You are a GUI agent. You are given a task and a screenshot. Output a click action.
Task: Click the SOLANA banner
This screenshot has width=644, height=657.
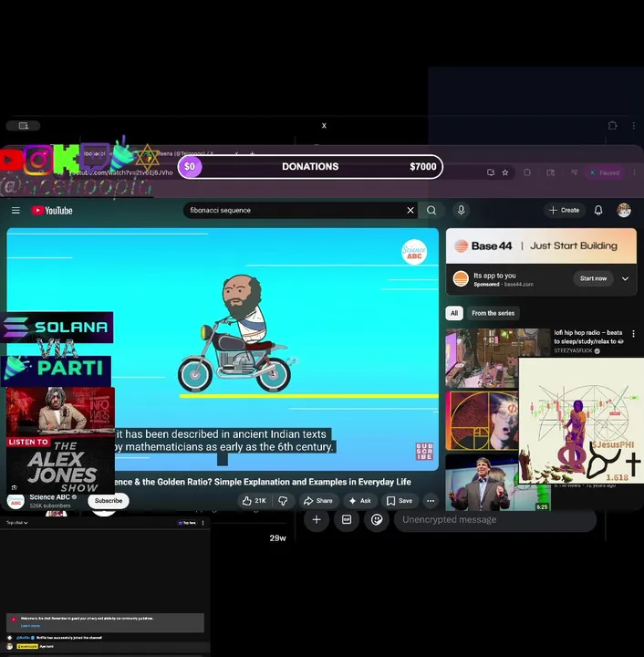57,327
